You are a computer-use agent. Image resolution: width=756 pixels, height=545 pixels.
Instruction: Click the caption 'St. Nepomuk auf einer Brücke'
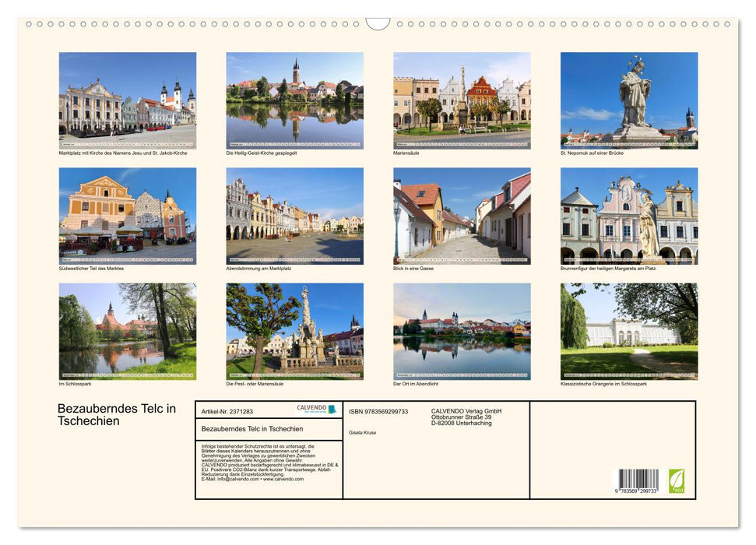click(x=592, y=153)
